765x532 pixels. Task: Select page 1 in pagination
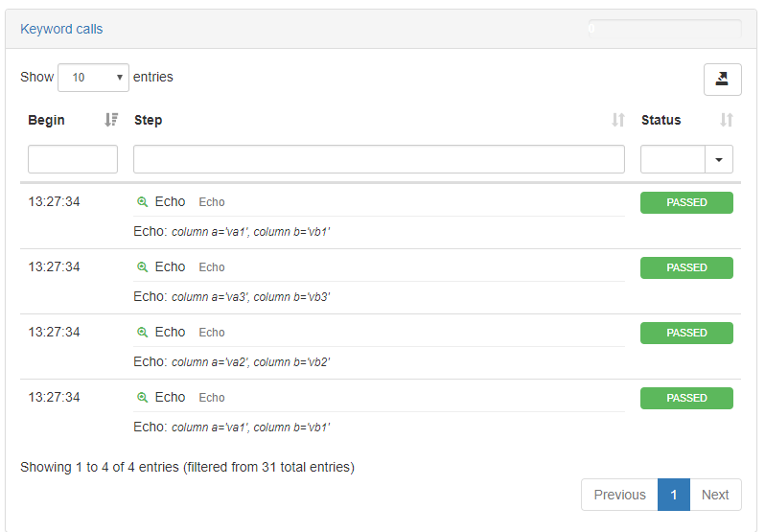[674, 495]
